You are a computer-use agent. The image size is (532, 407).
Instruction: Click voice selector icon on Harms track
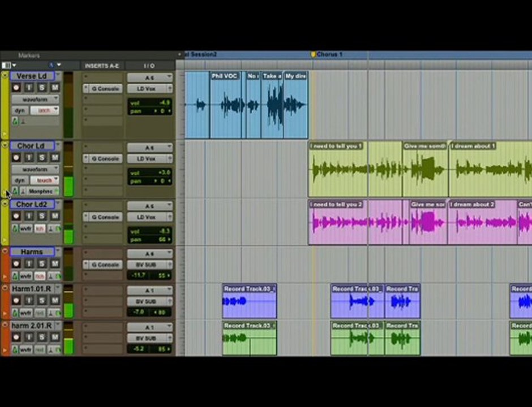pos(15,276)
